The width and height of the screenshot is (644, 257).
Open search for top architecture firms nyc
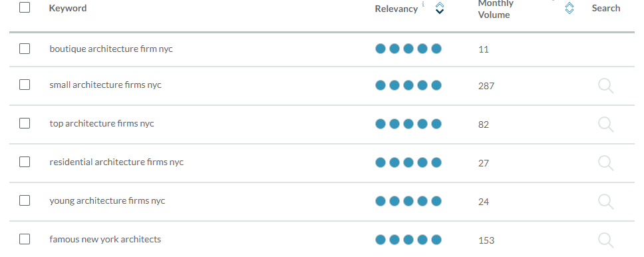[x=606, y=125]
